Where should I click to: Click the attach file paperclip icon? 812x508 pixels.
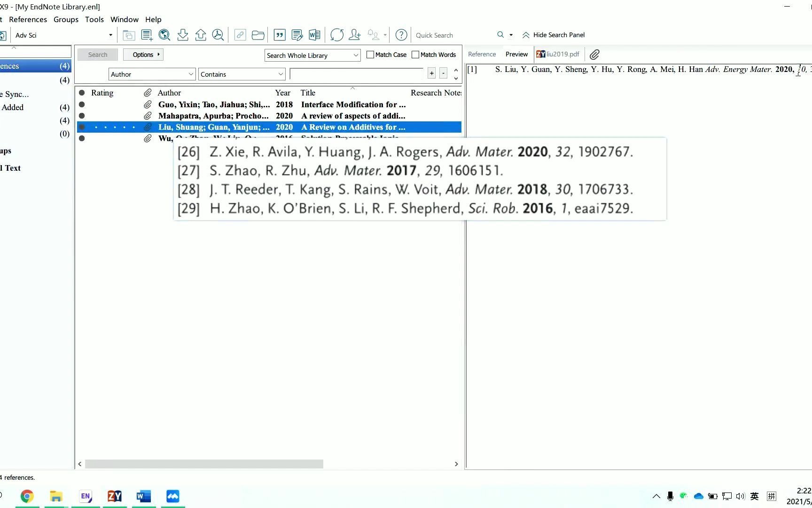point(594,55)
